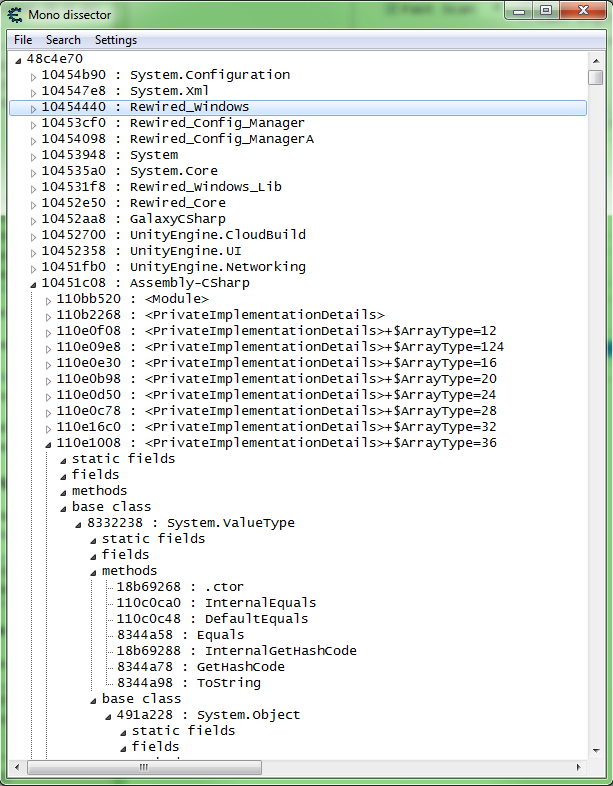Expand the UnityEngine.UI arrow
Screen dimensions: 613x786
tap(33, 252)
